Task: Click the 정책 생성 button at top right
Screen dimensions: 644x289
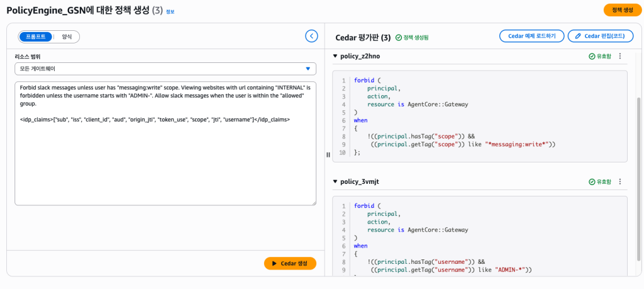Action: click(622, 10)
